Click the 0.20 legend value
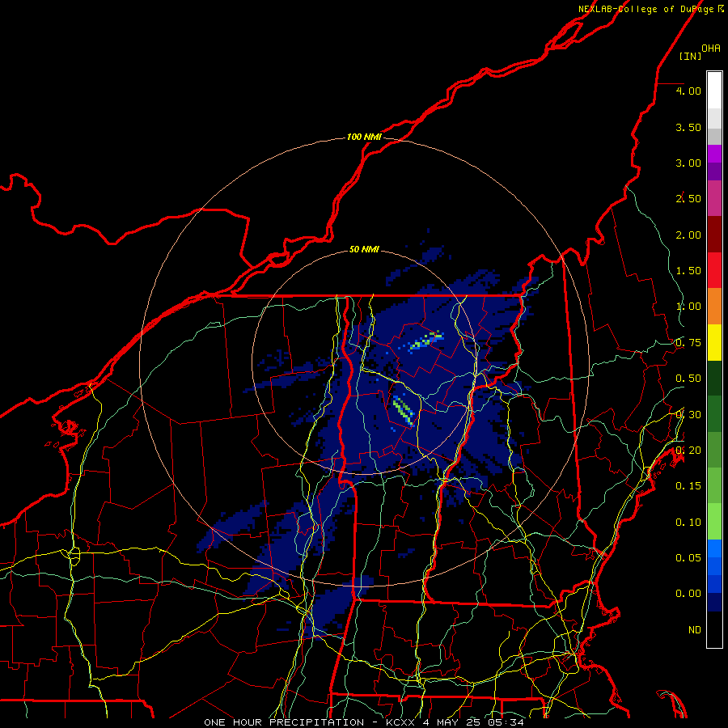The width and height of the screenshot is (728, 728). [688, 451]
